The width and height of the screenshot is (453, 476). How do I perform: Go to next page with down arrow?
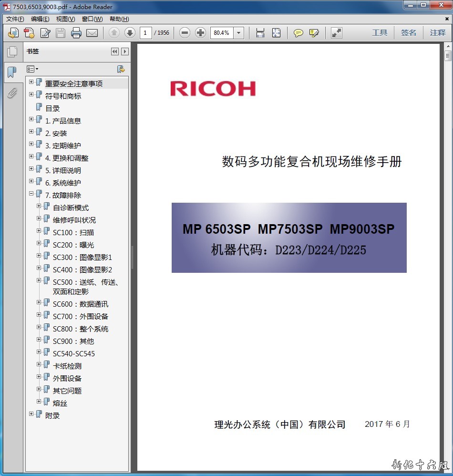[130, 33]
